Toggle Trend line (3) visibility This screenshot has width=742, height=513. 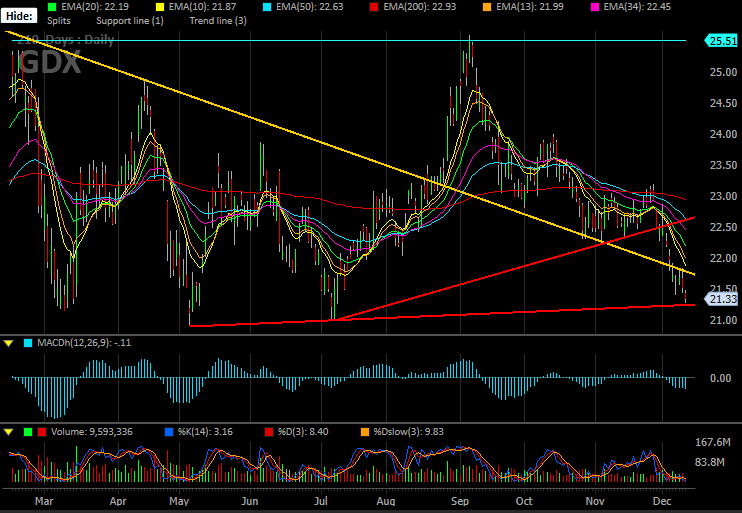click(218, 21)
